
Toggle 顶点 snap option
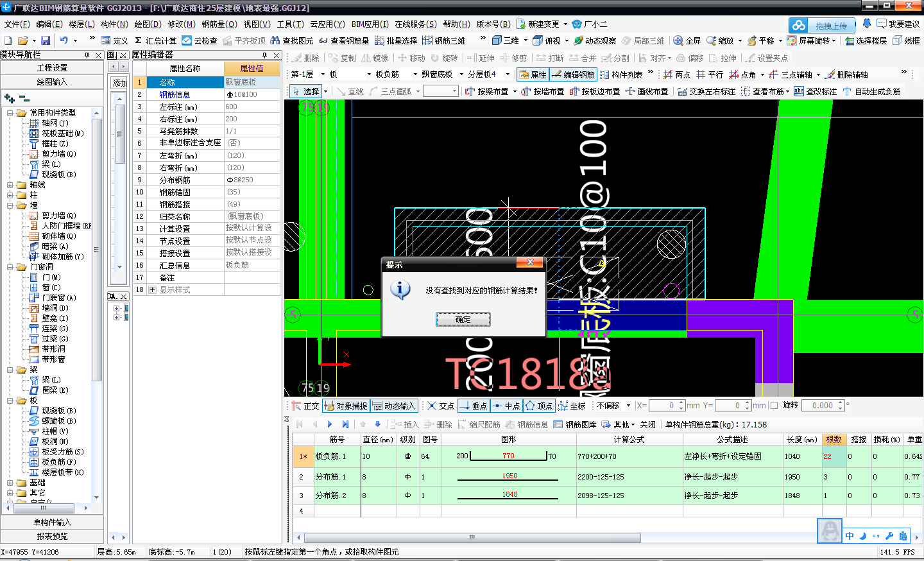coord(539,406)
